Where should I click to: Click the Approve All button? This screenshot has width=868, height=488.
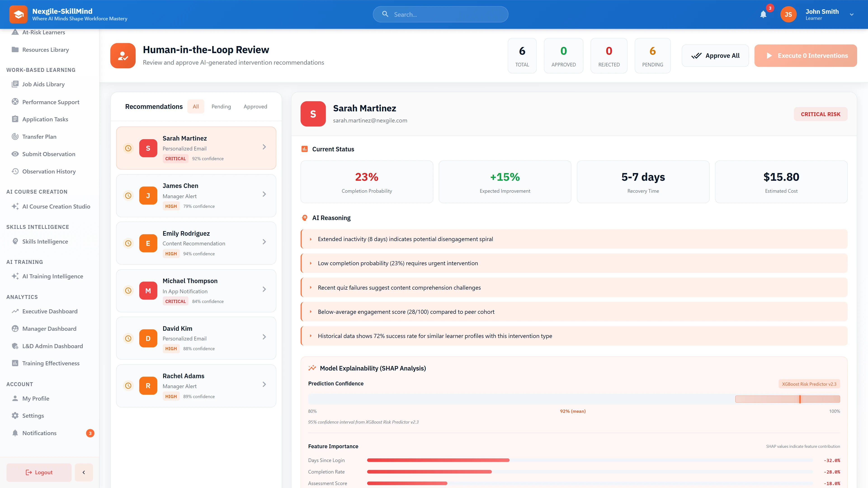(715, 55)
